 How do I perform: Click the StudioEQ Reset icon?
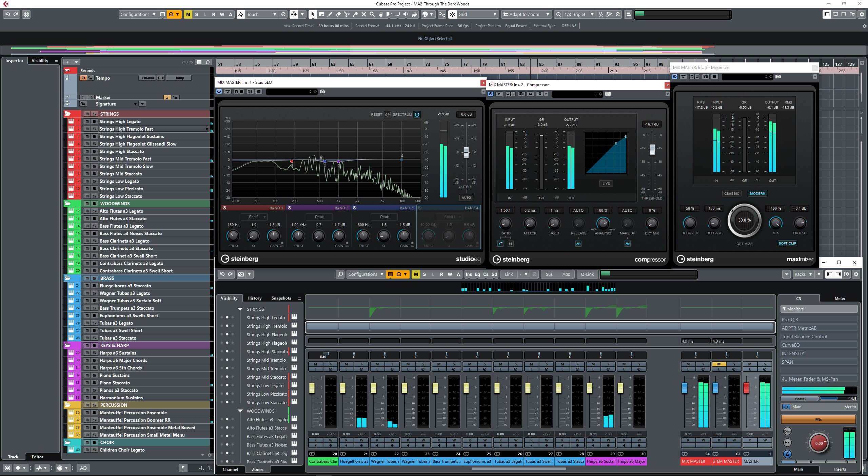[x=387, y=114]
